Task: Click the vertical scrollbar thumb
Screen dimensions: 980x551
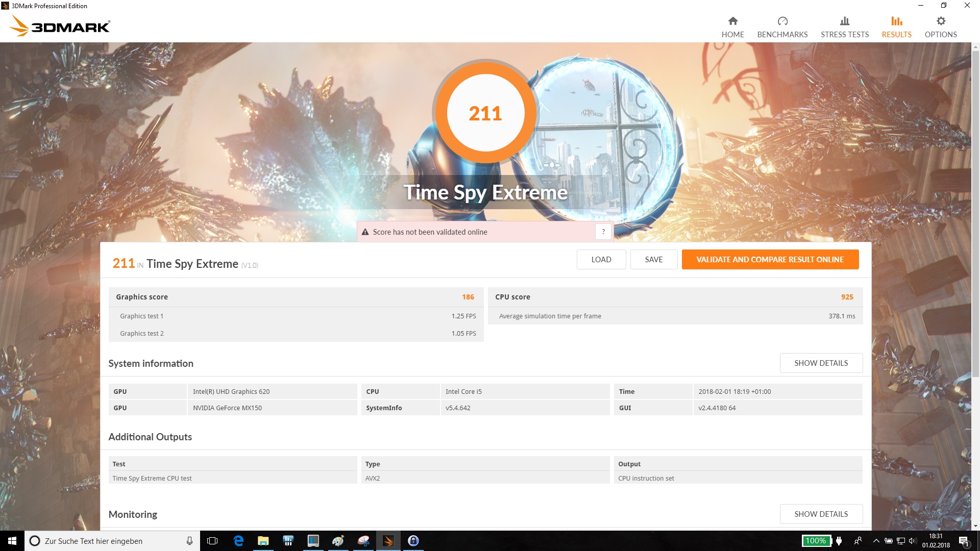Action: click(975, 214)
